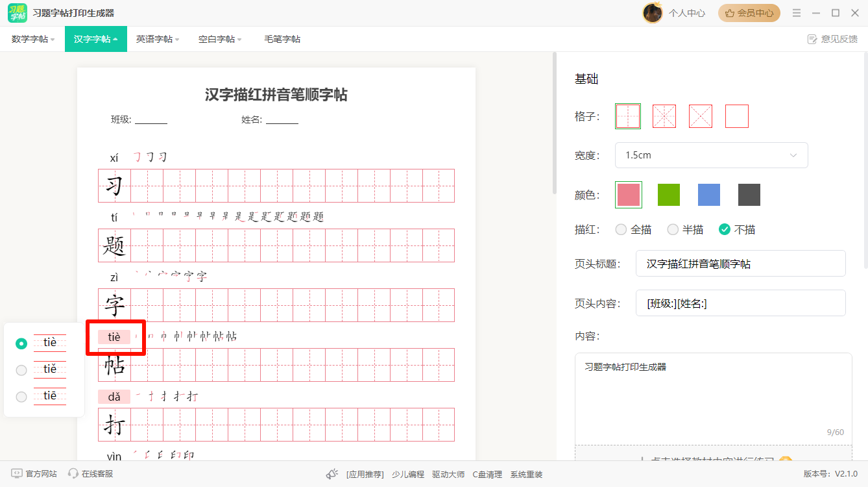Image resolution: width=868 pixels, height=487 pixels.
Task: Pick the pink color swatch
Action: point(629,195)
